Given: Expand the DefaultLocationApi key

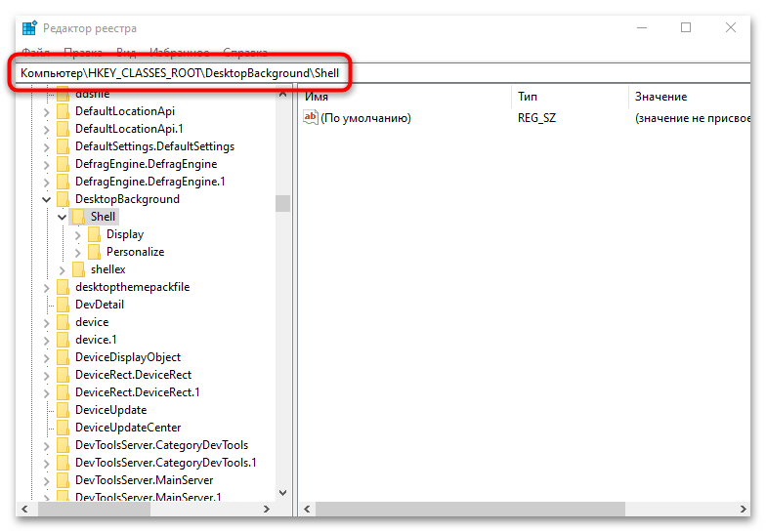Looking at the screenshot, I should coord(47,112).
